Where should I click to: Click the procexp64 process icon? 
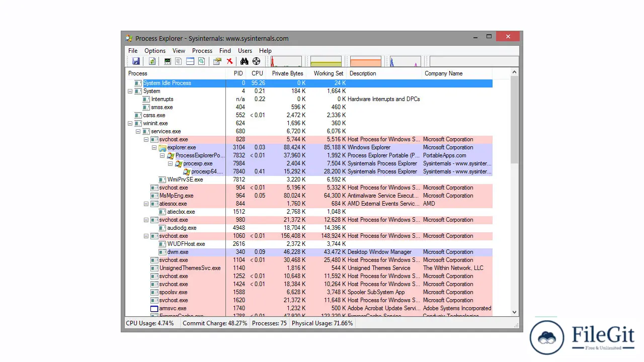187,171
